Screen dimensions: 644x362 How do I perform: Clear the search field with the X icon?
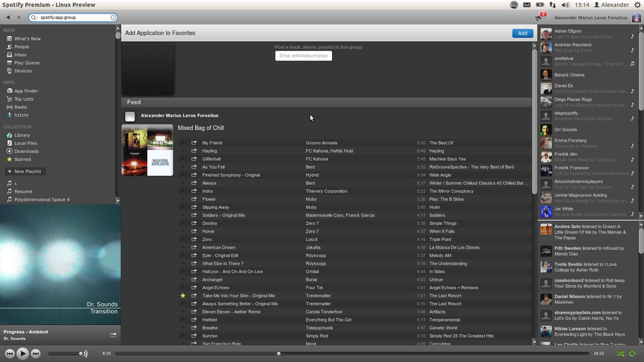(113, 17)
